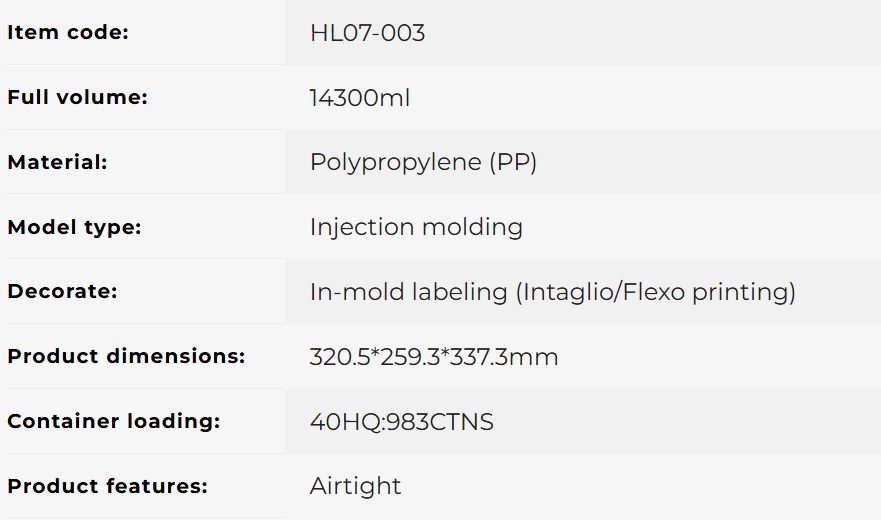Click the "In-mold labeling" text

click(x=409, y=292)
